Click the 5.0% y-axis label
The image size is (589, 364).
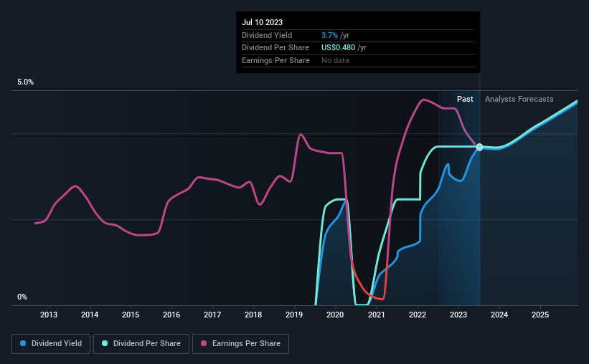click(26, 82)
